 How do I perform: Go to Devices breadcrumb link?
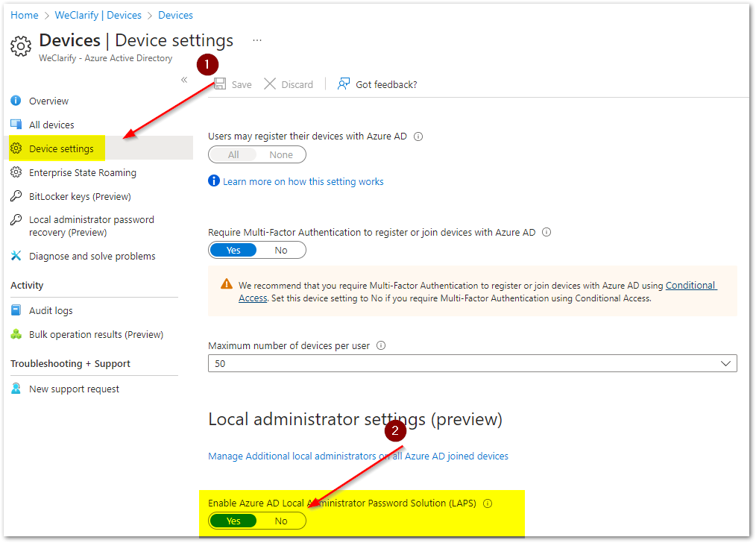pyautogui.click(x=175, y=15)
